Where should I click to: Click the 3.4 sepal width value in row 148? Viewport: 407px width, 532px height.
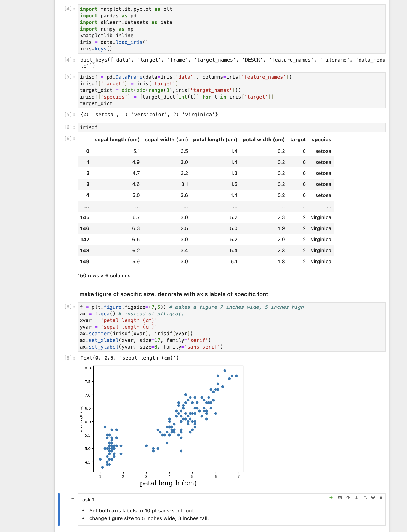click(x=184, y=251)
